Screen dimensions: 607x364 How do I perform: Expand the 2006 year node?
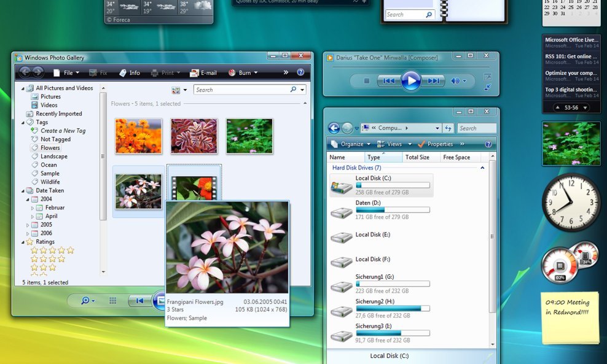(x=28, y=233)
